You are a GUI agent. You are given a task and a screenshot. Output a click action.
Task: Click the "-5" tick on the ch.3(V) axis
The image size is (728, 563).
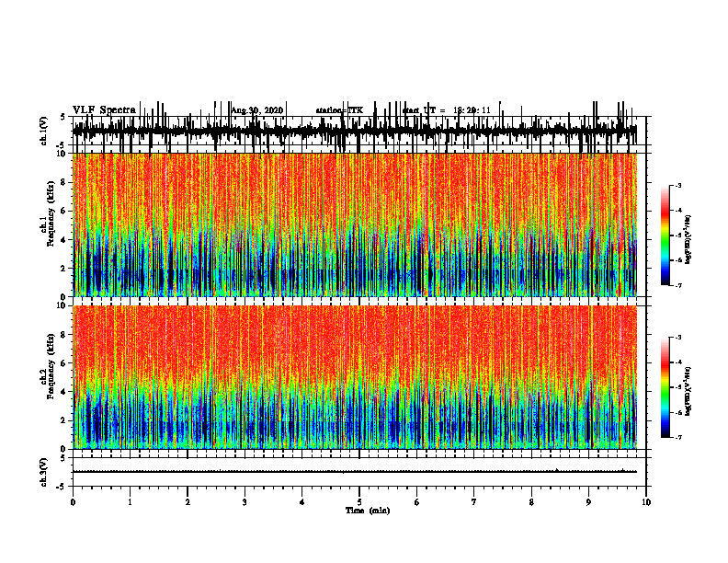62,487
